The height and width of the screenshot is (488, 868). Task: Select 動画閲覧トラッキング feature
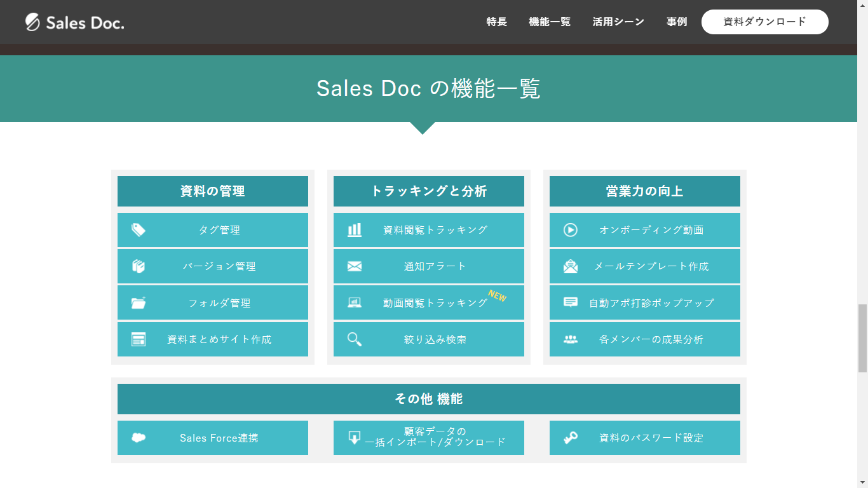click(x=429, y=302)
